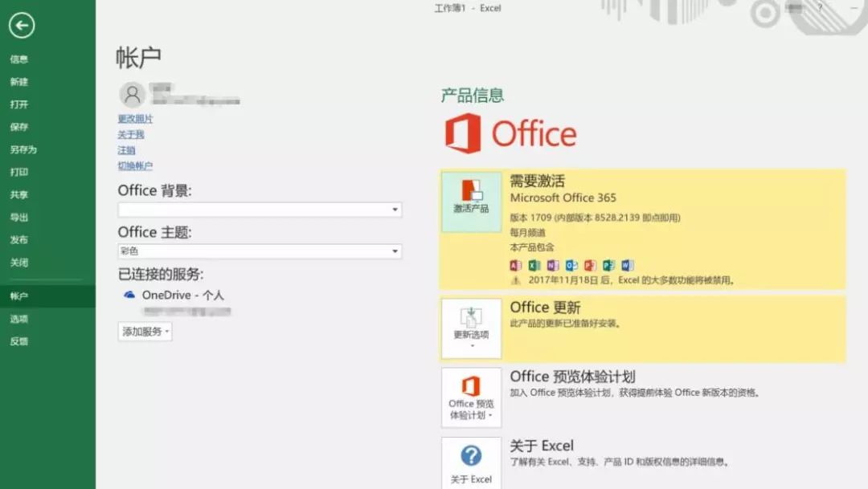The height and width of the screenshot is (489, 868).
Task: Click the Excel app icon in product list
Action: (534, 266)
